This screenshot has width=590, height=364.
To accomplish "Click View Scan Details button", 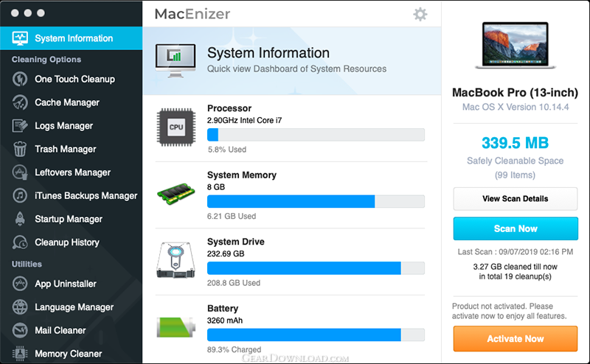I will click(x=515, y=198).
